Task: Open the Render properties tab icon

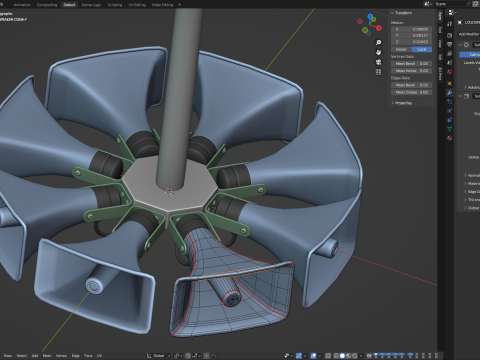Action: 450,35
